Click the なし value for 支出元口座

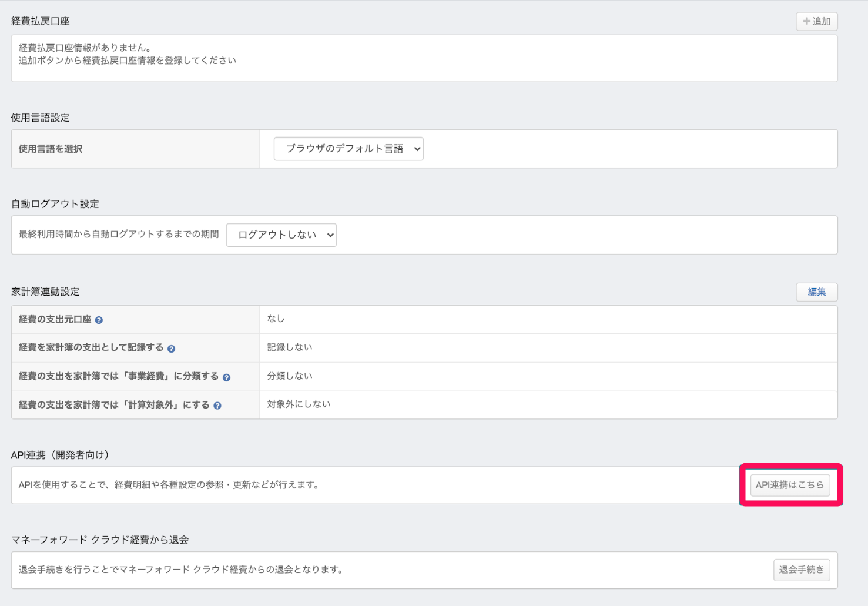tap(276, 318)
